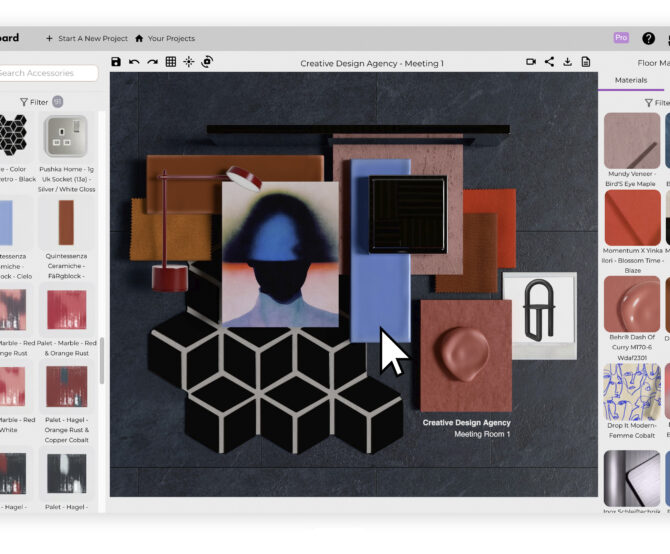The height and width of the screenshot is (554, 670).
Task: Click the project title Creative Design Agency - Meeting 1
Action: pos(372,64)
